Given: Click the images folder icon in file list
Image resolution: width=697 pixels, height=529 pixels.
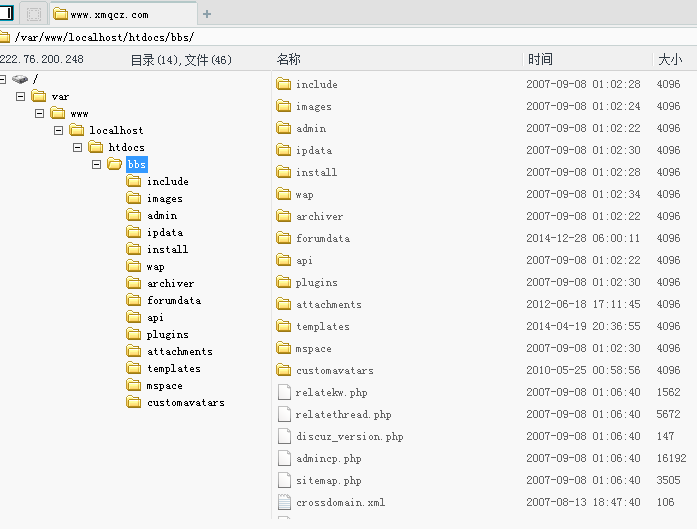Looking at the screenshot, I should coord(284,106).
